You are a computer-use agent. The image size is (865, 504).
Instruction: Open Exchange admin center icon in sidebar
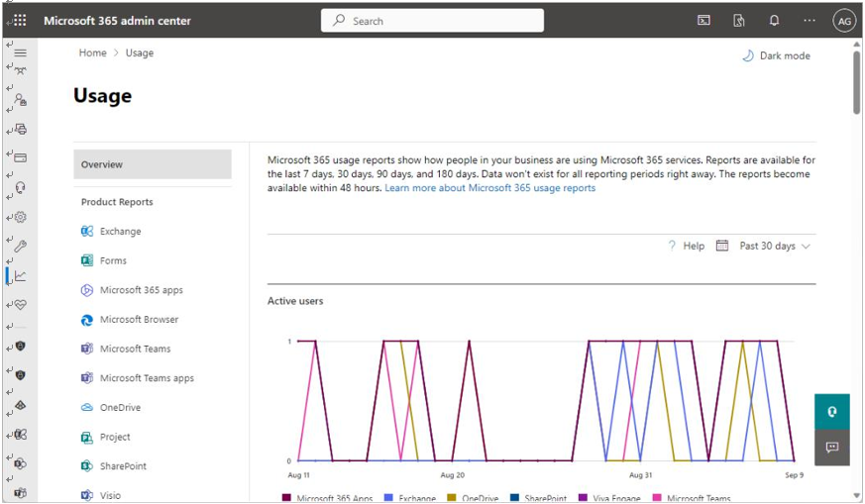point(21,435)
